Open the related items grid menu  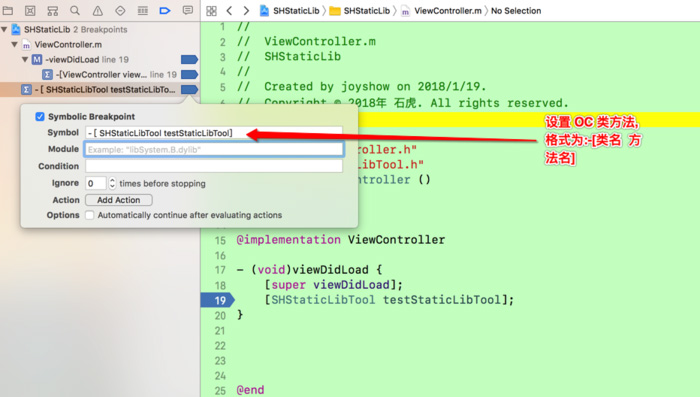(x=211, y=11)
